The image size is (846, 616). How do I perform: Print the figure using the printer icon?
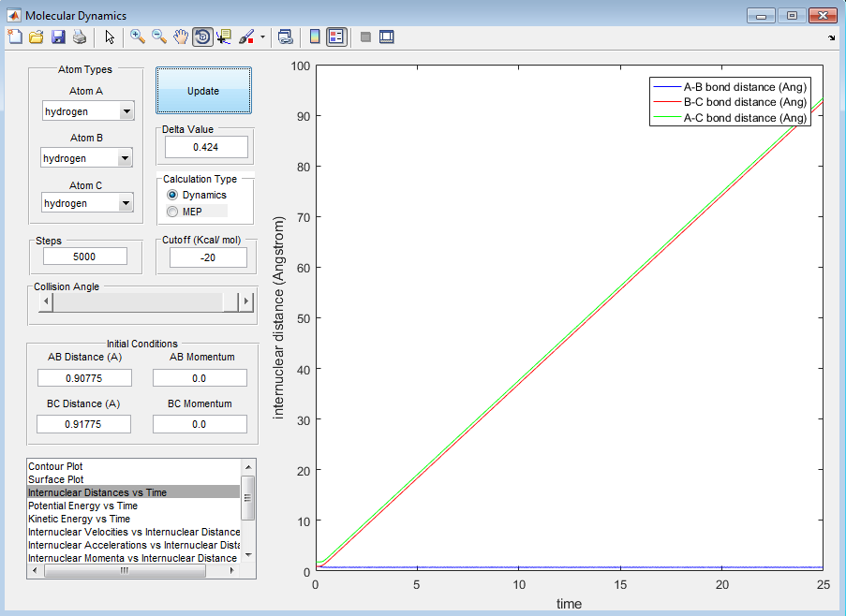point(80,37)
